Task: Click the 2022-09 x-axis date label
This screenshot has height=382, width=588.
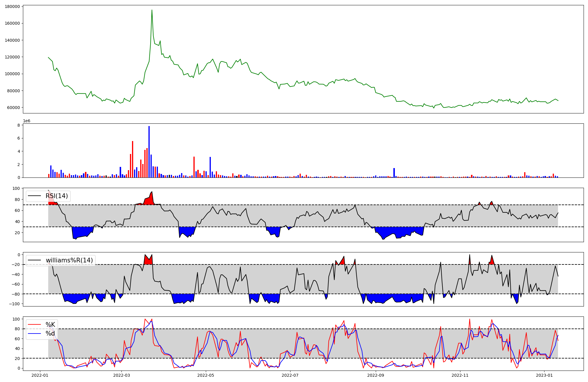Action: 376,375
